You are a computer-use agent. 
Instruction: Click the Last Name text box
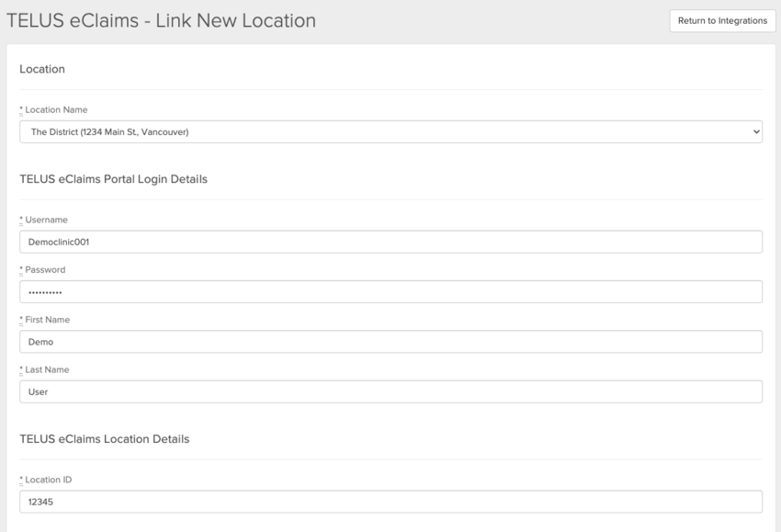390,391
